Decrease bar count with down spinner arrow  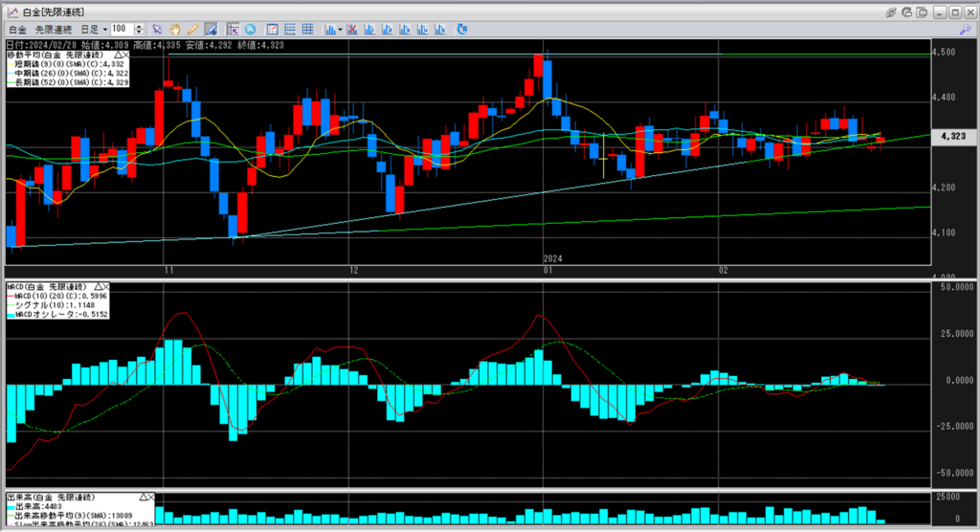pyautogui.click(x=139, y=33)
